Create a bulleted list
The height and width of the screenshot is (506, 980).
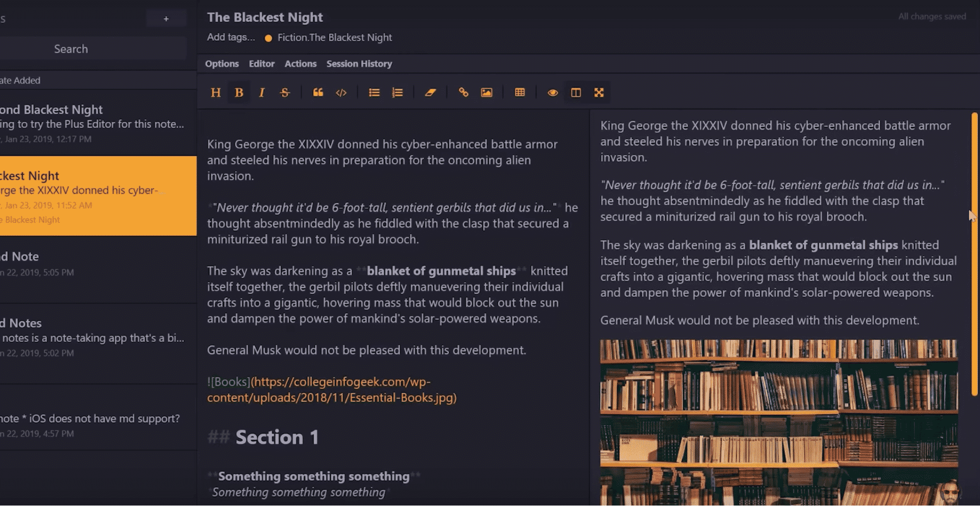click(374, 92)
